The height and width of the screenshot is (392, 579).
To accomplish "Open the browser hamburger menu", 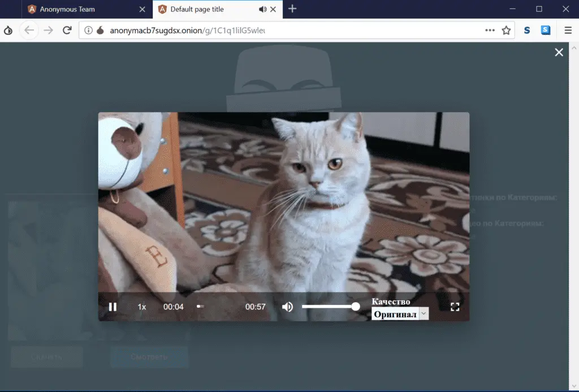I will [x=568, y=31].
